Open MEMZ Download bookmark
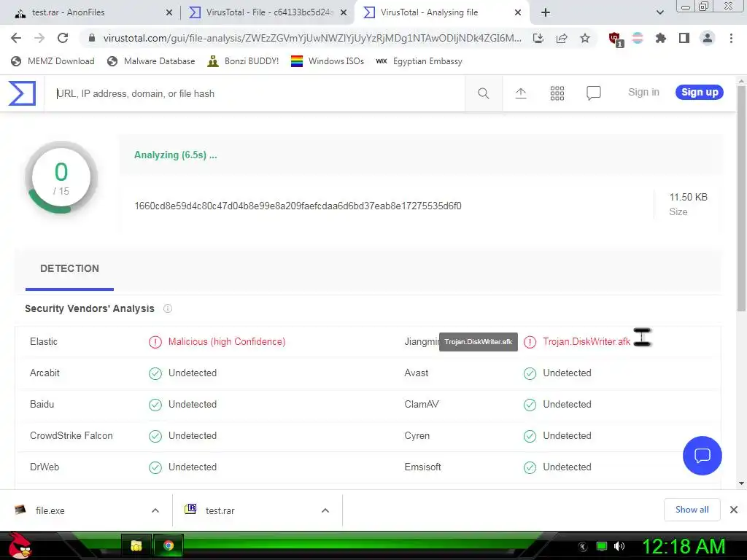 (x=53, y=61)
